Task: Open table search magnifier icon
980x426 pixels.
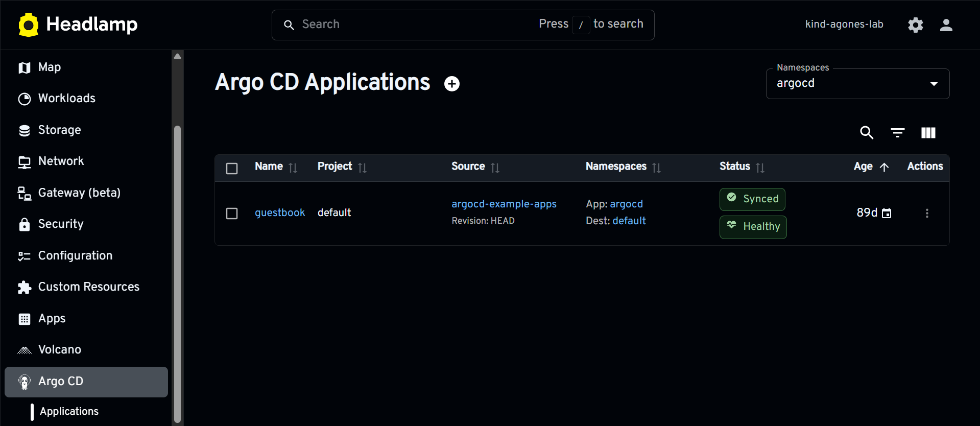Action: tap(867, 133)
